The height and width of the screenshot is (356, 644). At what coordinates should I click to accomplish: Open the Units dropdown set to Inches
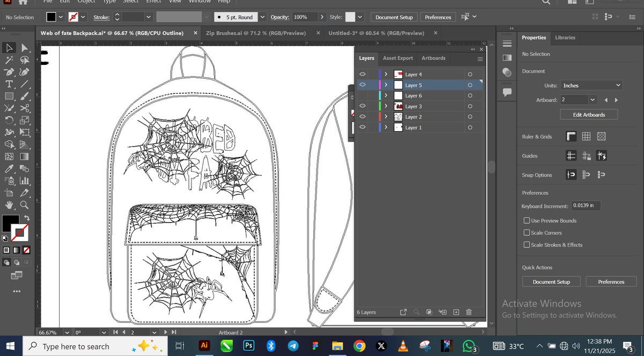591,85
